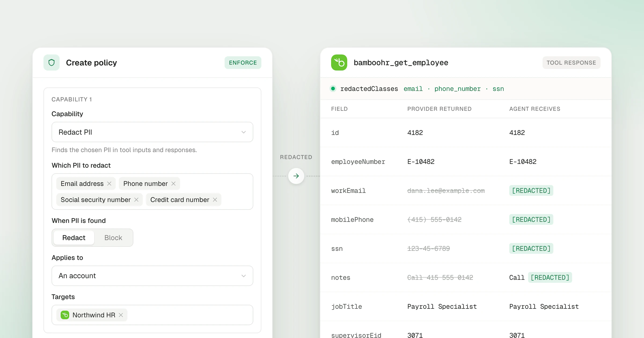This screenshot has height=338, width=644.
Task: Click the jobTitle field name
Action: pos(346,307)
